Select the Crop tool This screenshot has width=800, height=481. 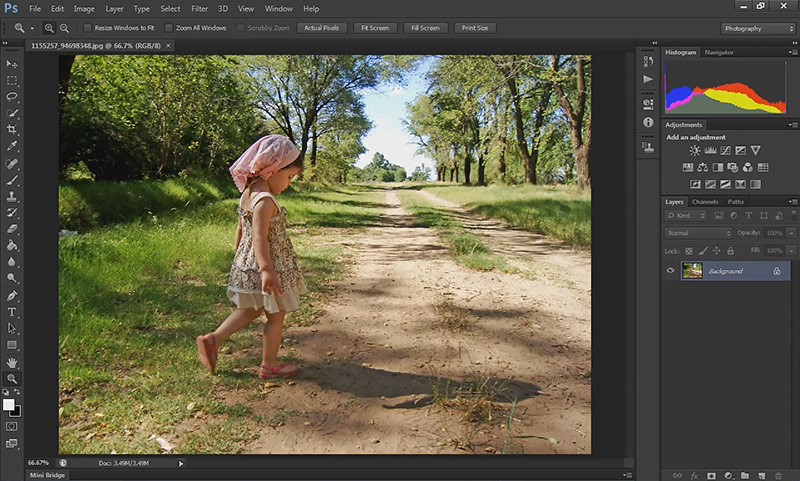tap(12, 130)
